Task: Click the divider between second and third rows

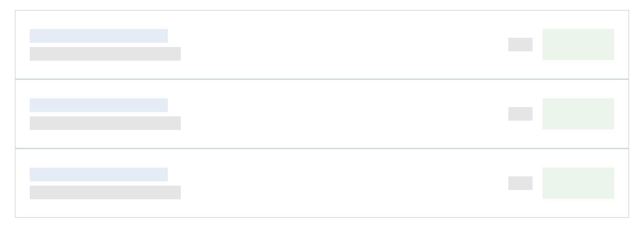Action: coord(322,149)
